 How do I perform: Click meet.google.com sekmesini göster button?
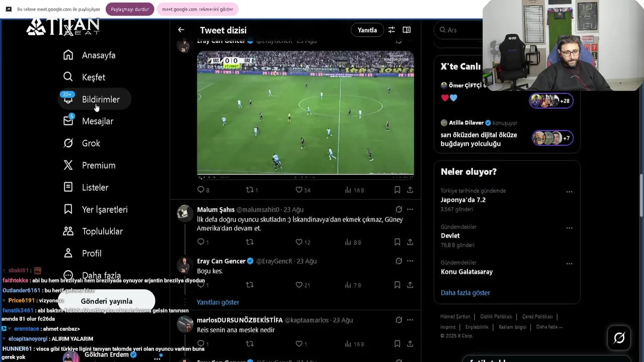(x=198, y=9)
